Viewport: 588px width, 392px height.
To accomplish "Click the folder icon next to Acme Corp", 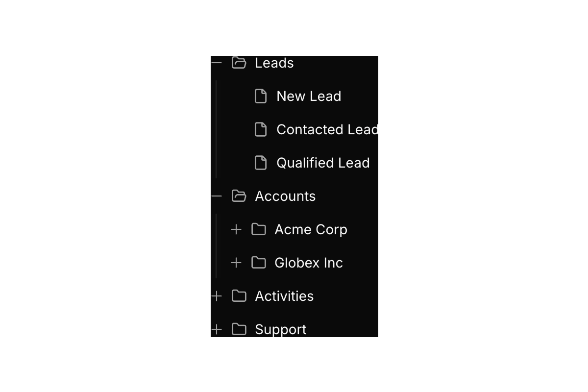I will click(x=259, y=229).
